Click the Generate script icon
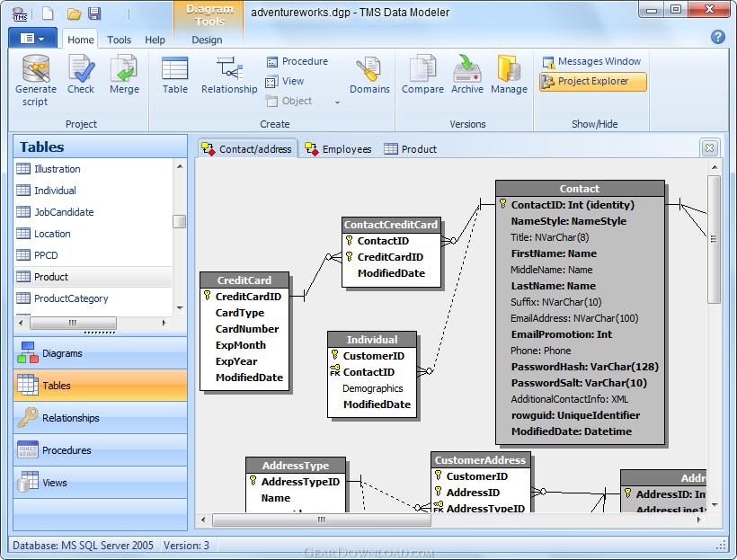737x560 pixels. (36, 69)
